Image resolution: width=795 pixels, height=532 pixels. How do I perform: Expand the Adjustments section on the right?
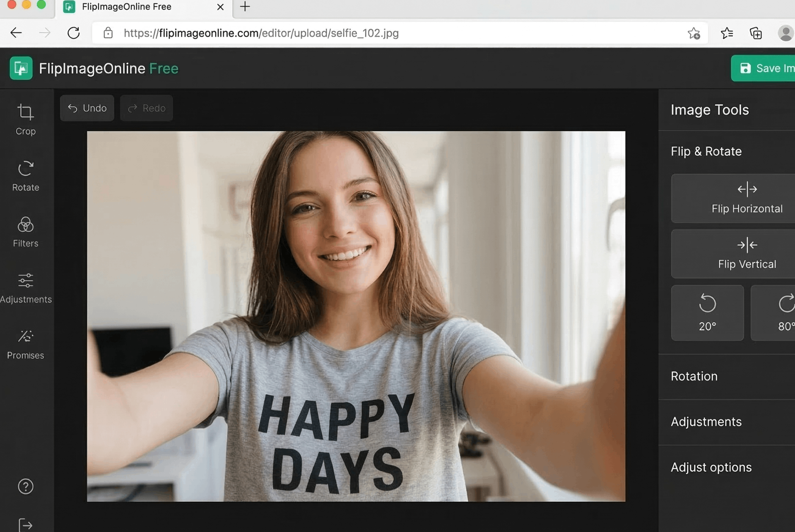click(706, 421)
